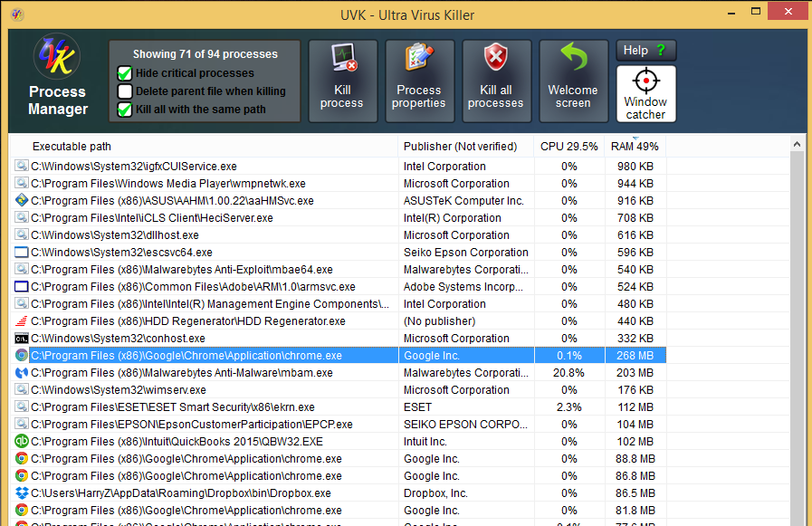Minimize the UVK window
This screenshot has height=526, width=812.
(731, 13)
